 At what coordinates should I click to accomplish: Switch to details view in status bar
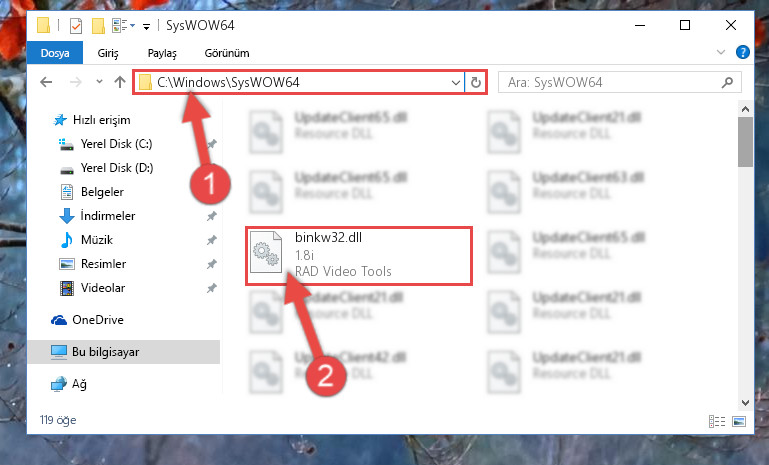(x=717, y=421)
